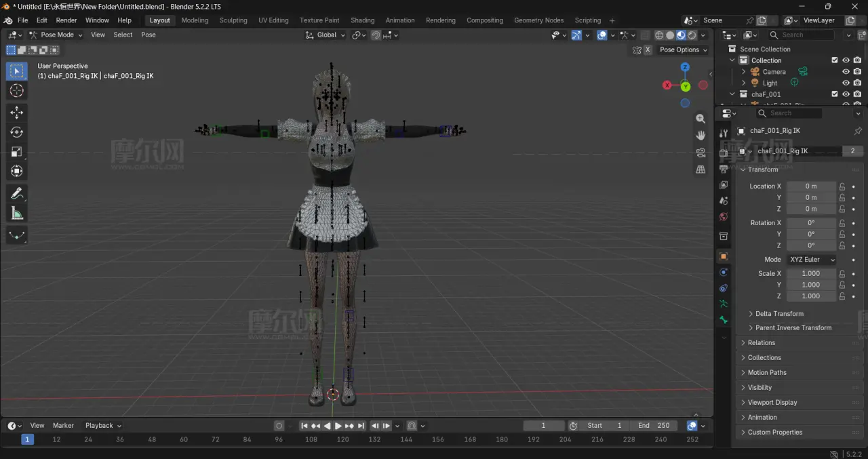The height and width of the screenshot is (459, 868).
Task: Select the Cursor tool in the toolbar
Action: (x=17, y=91)
